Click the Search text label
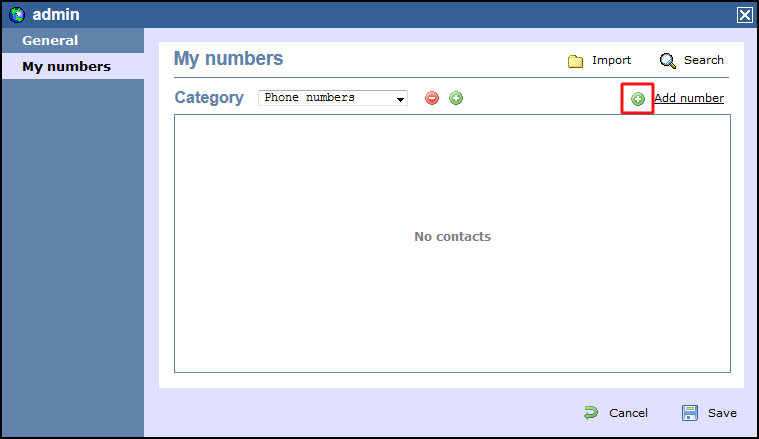Image resolution: width=759 pixels, height=439 pixels. 704,60
